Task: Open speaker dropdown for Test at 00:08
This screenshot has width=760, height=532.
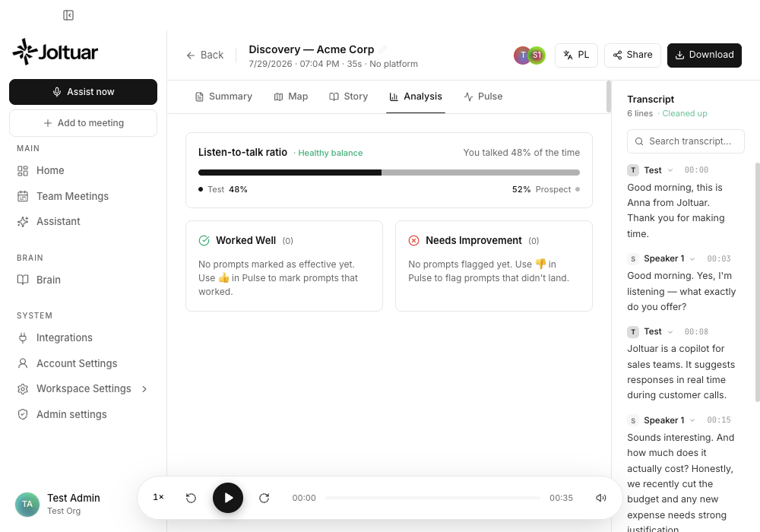Action: pyautogui.click(x=670, y=332)
